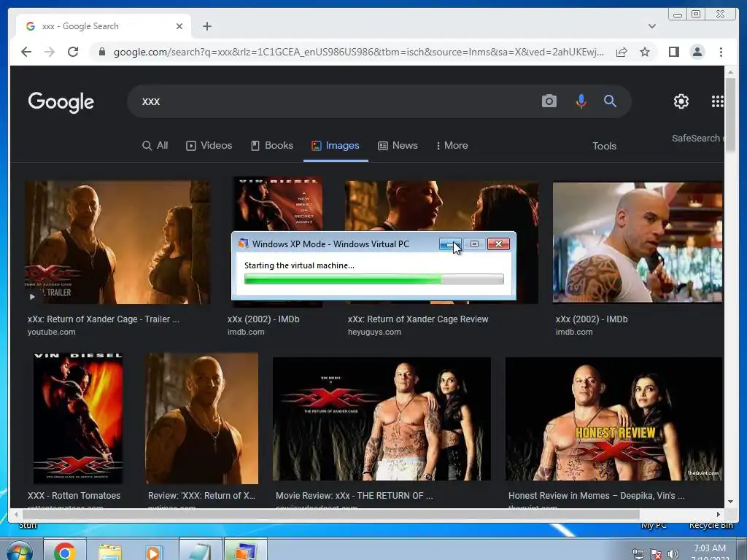Start voice search with the microphone icon
747x560 pixels.
(x=581, y=101)
